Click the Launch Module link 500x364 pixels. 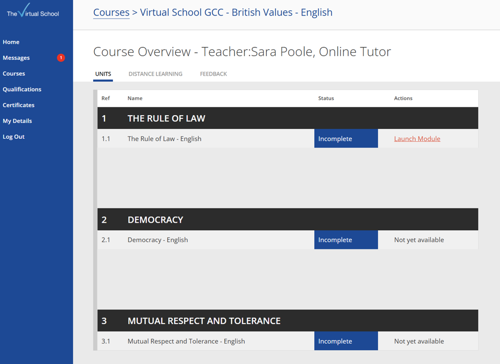tap(417, 139)
